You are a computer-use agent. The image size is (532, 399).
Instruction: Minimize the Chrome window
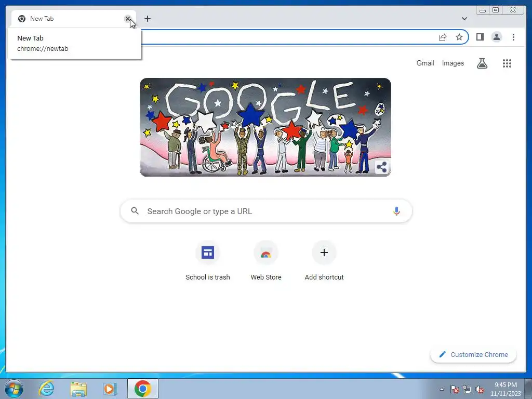[483, 10]
